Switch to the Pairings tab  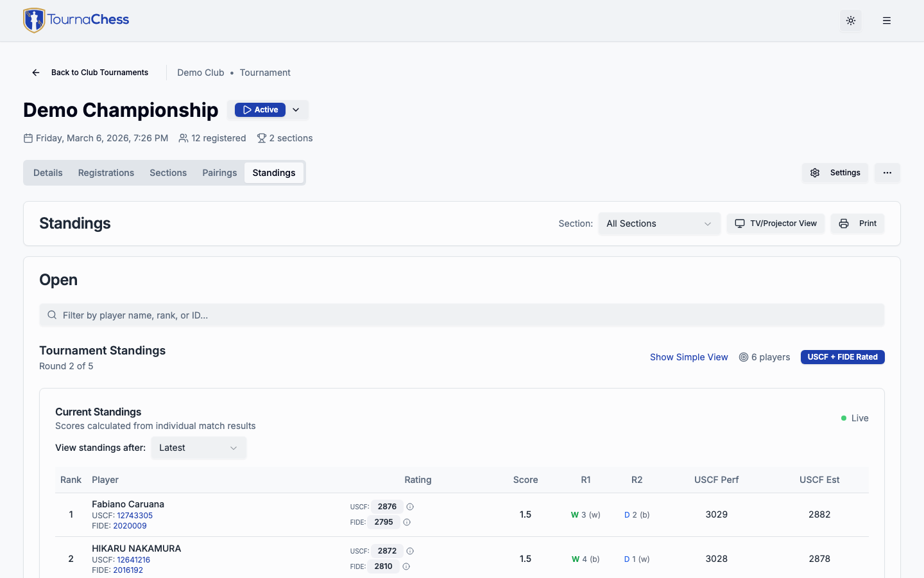[x=219, y=173]
